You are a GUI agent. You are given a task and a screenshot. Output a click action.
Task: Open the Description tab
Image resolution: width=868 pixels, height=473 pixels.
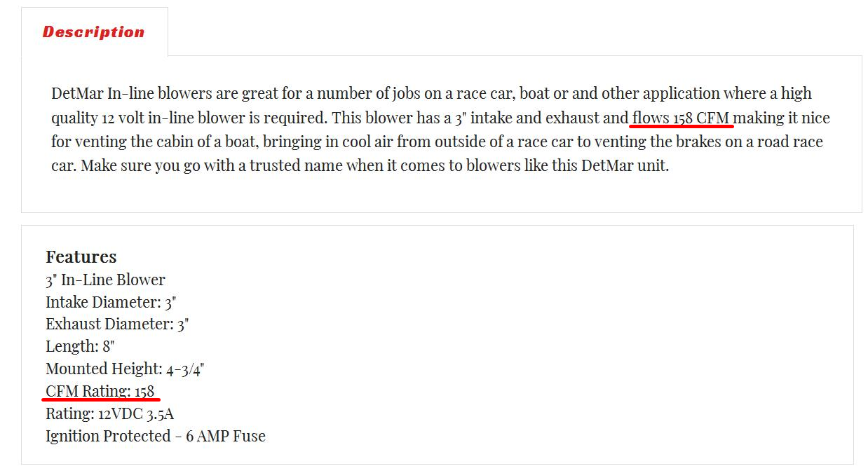click(x=93, y=32)
